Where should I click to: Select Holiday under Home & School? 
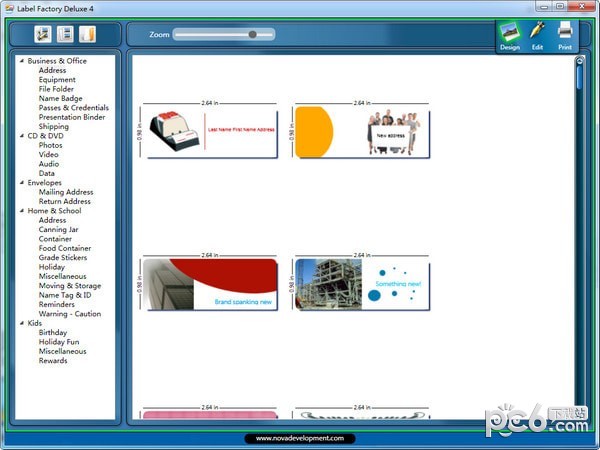tap(52, 267)
